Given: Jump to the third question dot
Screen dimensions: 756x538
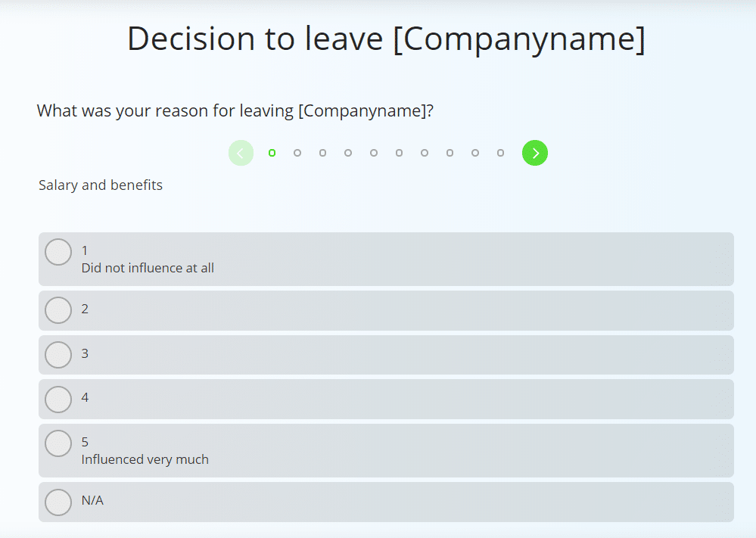Looking at the screenshot, I should [322, 153].
